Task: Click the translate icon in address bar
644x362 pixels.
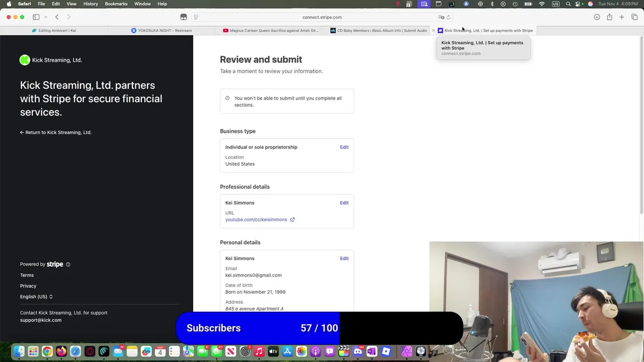Action: (x=441, y=17)
